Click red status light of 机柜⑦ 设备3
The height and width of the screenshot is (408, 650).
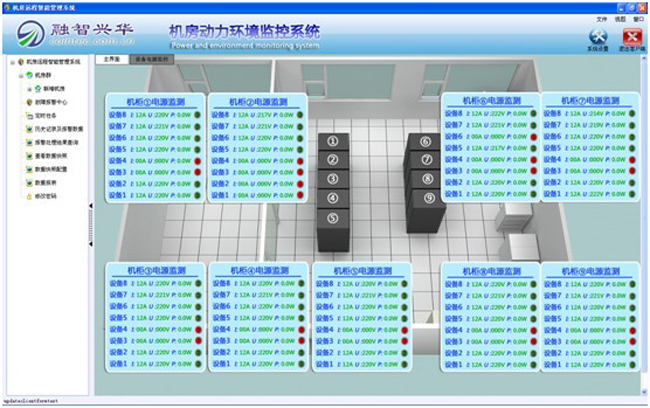[x=631, y=170]
